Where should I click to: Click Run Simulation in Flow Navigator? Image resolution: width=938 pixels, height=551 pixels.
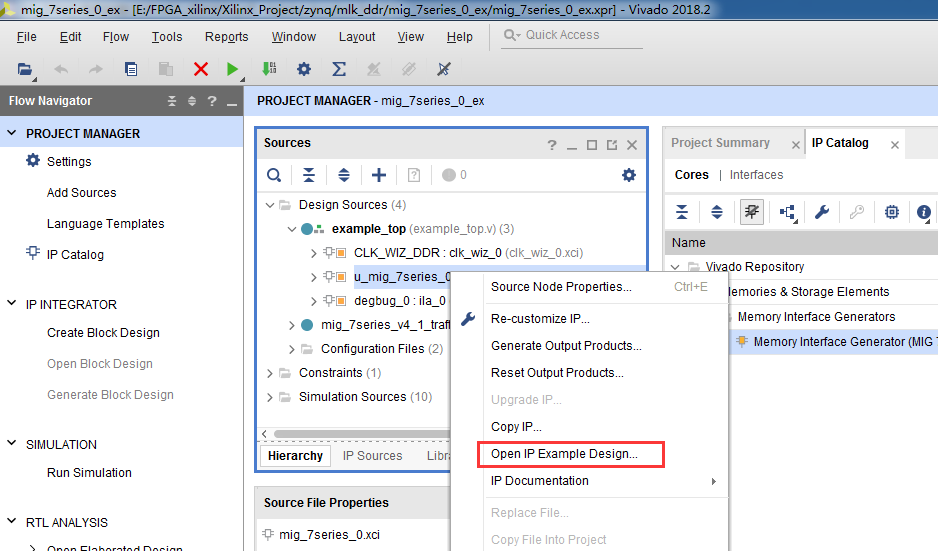[x=89, y=473]
